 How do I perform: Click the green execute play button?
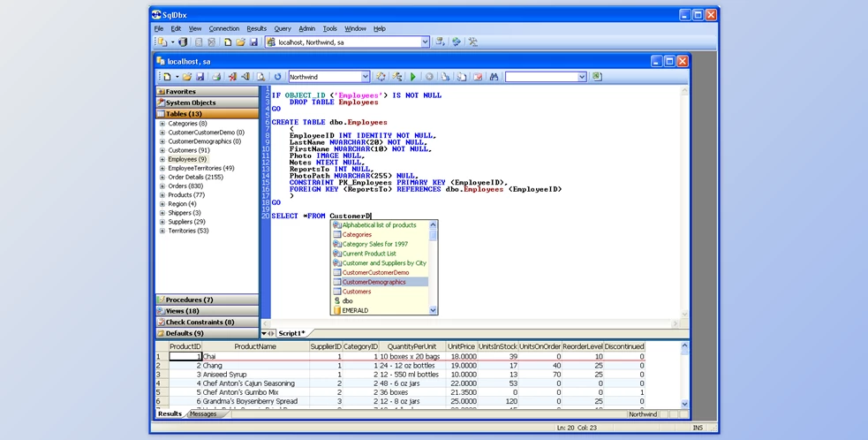pyautogui.click(x=413, y=77)
